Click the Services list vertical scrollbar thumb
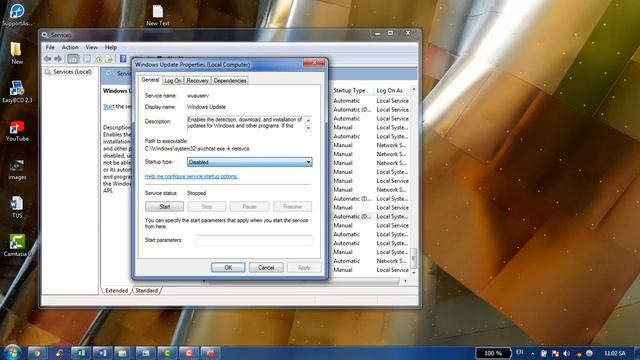This screenshot has width=640, height=360. tap(413, 257)
